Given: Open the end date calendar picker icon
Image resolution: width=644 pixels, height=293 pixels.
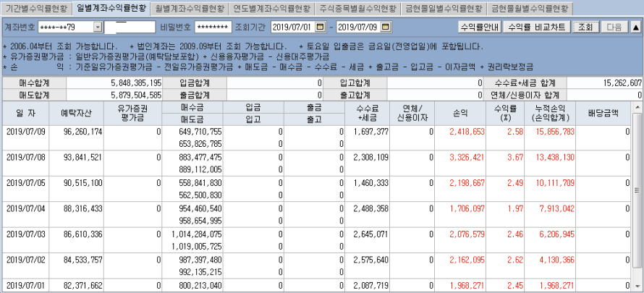Looking at the screenshot, I should tap(385, 27).
